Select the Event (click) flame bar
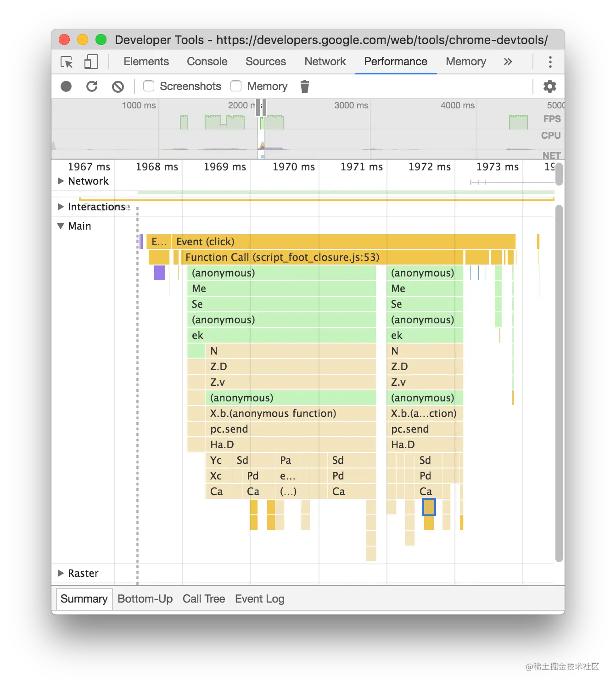 pos(343,242)
